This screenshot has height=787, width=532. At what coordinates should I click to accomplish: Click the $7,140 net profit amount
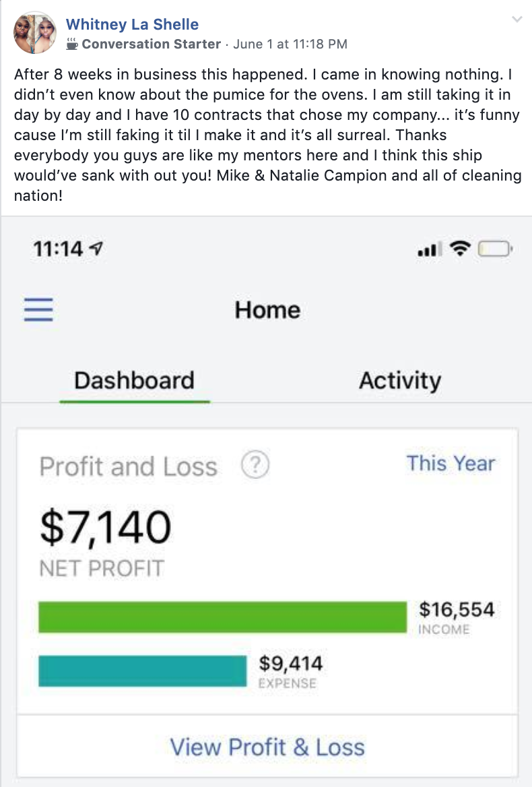105,527
